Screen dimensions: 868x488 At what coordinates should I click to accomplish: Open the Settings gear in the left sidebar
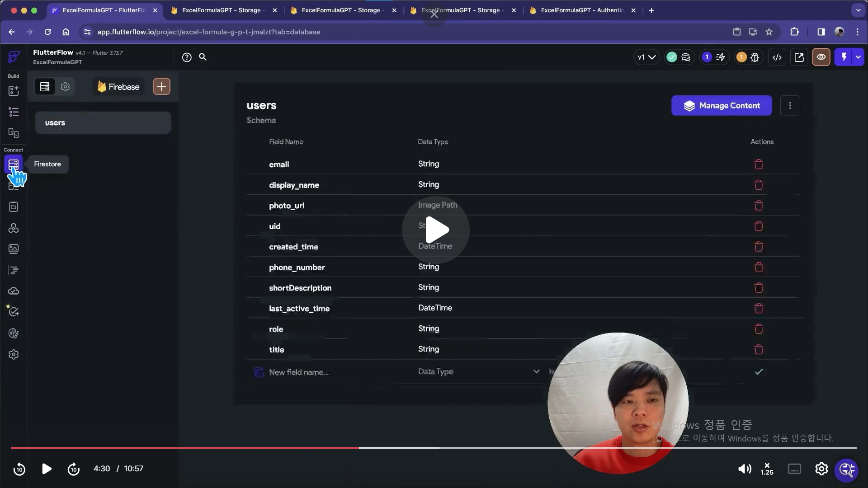14,355
